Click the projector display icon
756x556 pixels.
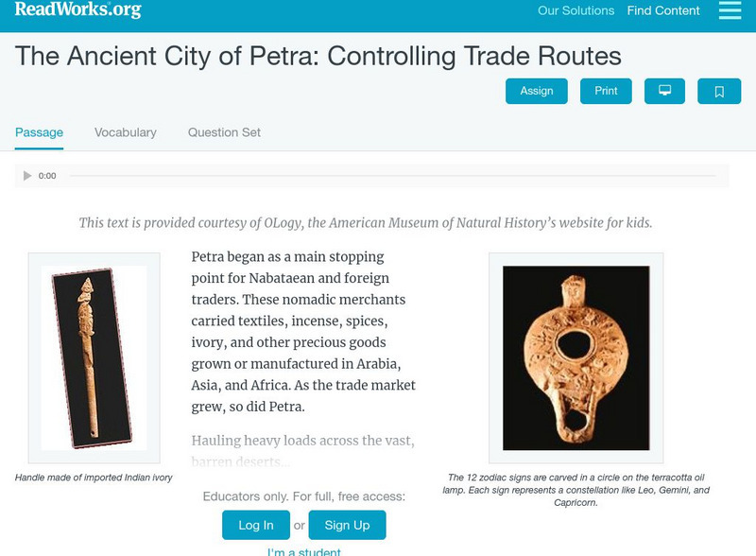click(665, 91)
